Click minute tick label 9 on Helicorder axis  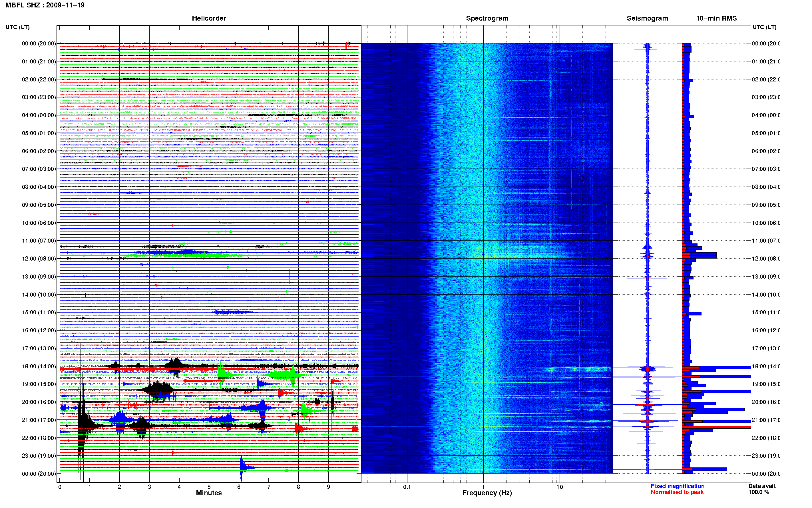(x=328, y=487)
